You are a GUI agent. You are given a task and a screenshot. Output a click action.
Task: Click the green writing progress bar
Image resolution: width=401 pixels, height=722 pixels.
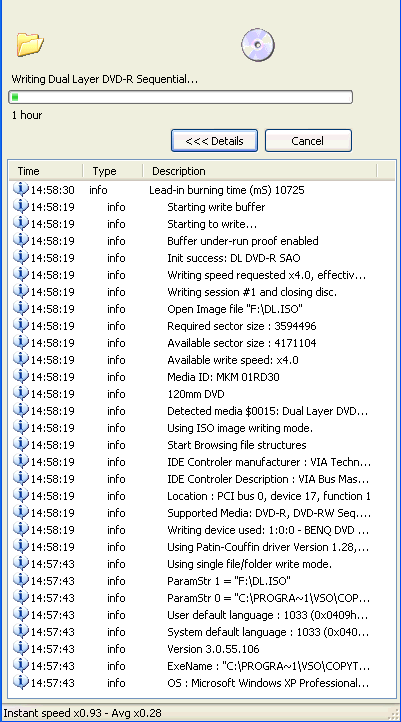point(180,97)
